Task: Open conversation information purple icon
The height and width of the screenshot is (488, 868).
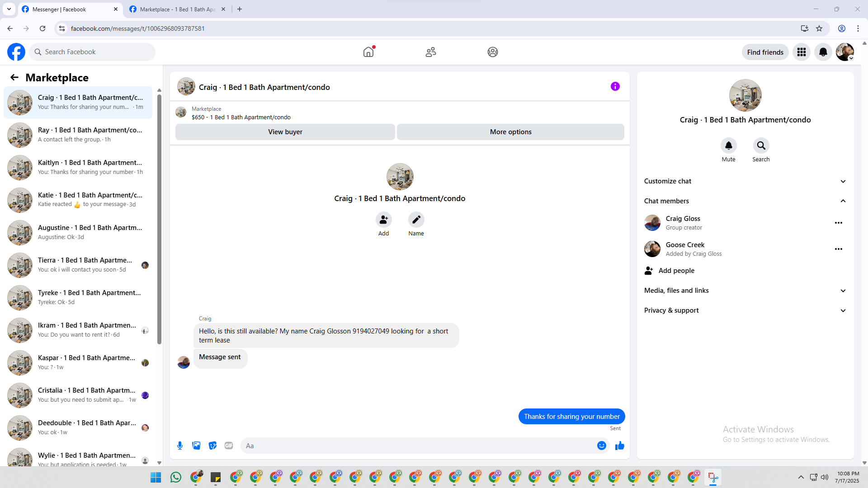Action: [615, 86]
